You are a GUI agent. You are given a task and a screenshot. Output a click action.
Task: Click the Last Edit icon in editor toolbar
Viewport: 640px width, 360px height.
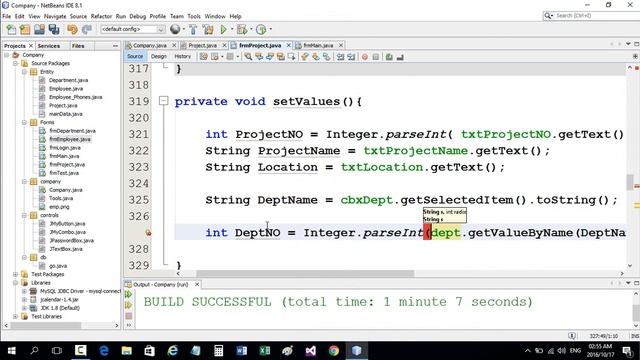(x=203, y=57)
